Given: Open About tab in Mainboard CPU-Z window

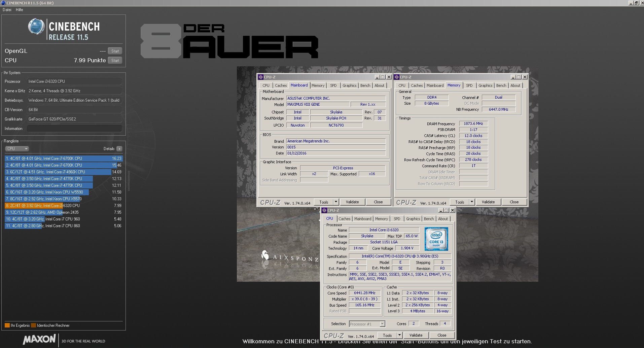Looking at the screenshot, I should tap(380, 85).
